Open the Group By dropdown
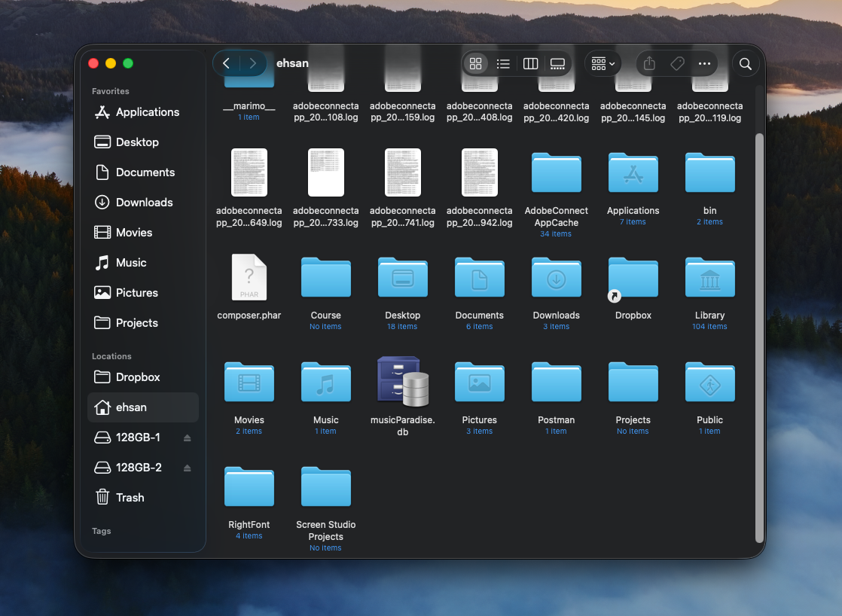The width and height of the screenshot is (842, 616). 603,64
